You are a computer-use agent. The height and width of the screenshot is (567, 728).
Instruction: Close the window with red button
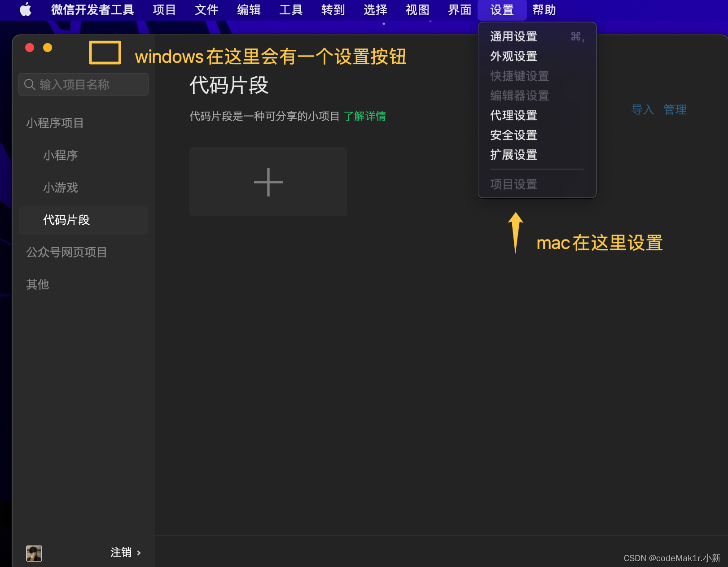[30, 48]
